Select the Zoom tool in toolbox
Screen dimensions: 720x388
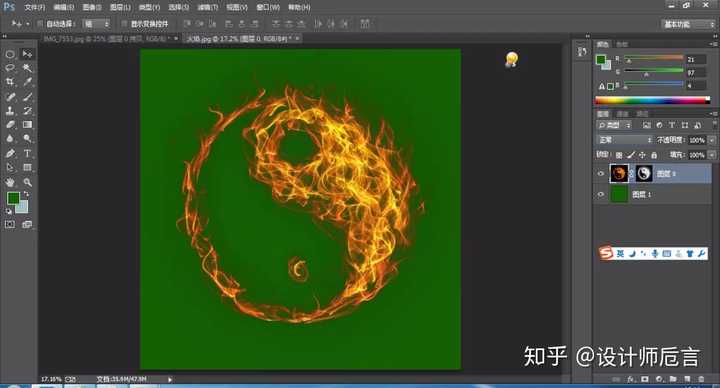click(x=28, y=182)
